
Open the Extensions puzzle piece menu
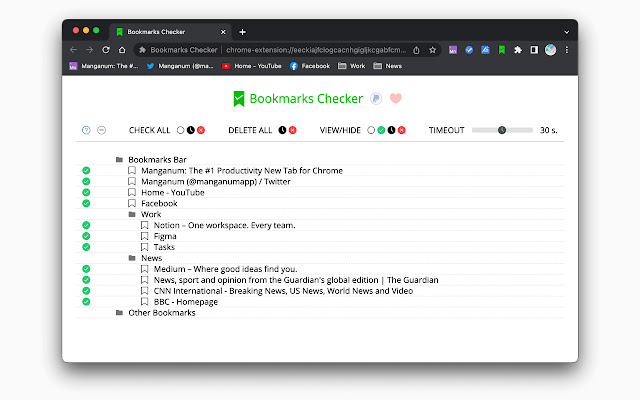pyautogui.click(x=518, y=50)
